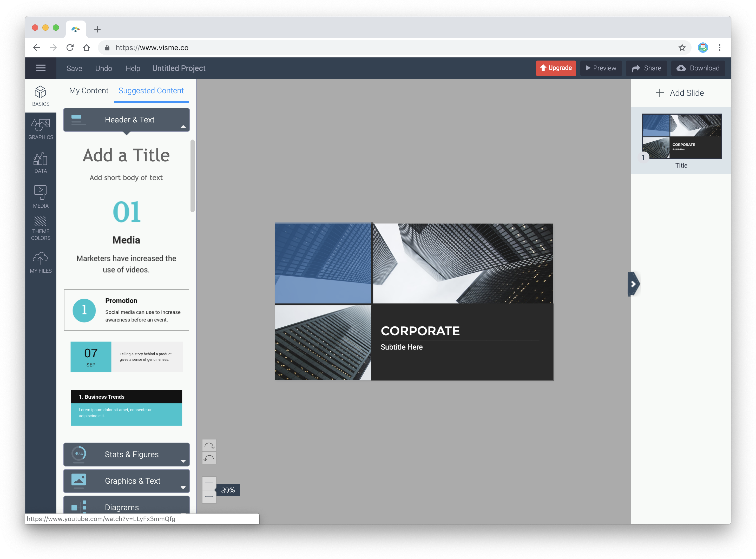Viewport: 756px width, 559px height.
Task: Insert the Add a Title text block
Action: click(126, 155)
